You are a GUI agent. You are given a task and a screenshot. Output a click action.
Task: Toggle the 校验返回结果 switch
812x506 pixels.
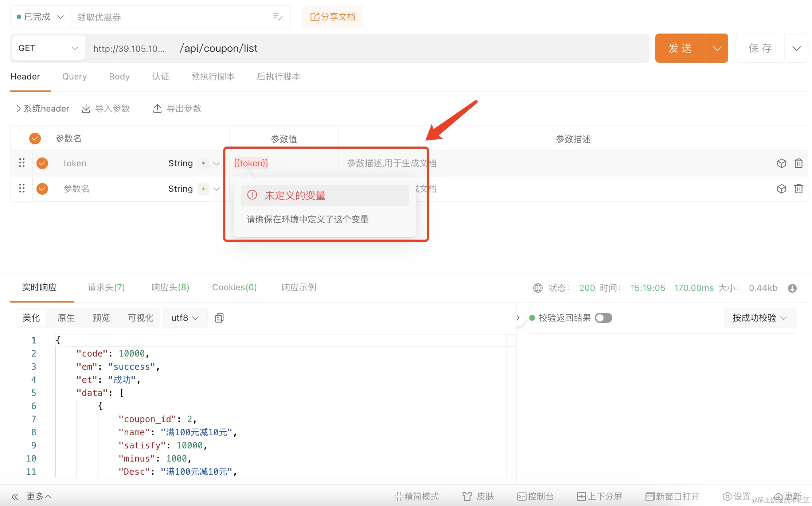[603, 318]
